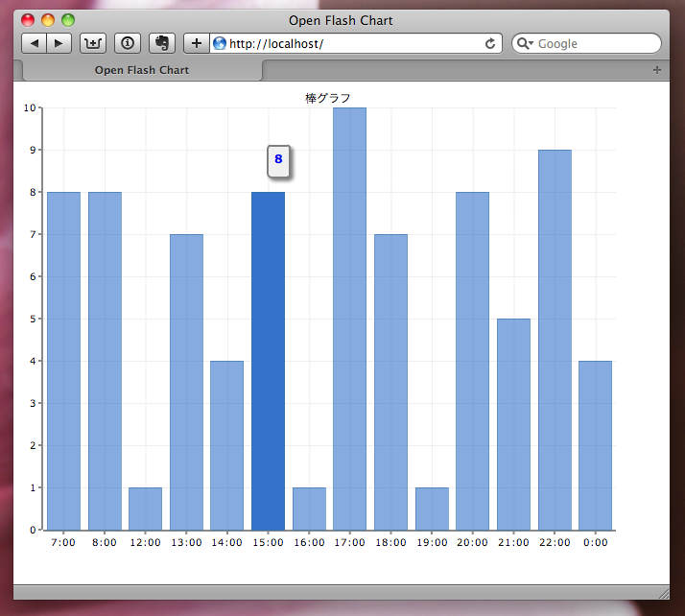Viewport: 685px width, 616px height.
Task: Open the info button in the toolbar
Action: [x=128, y=43]
